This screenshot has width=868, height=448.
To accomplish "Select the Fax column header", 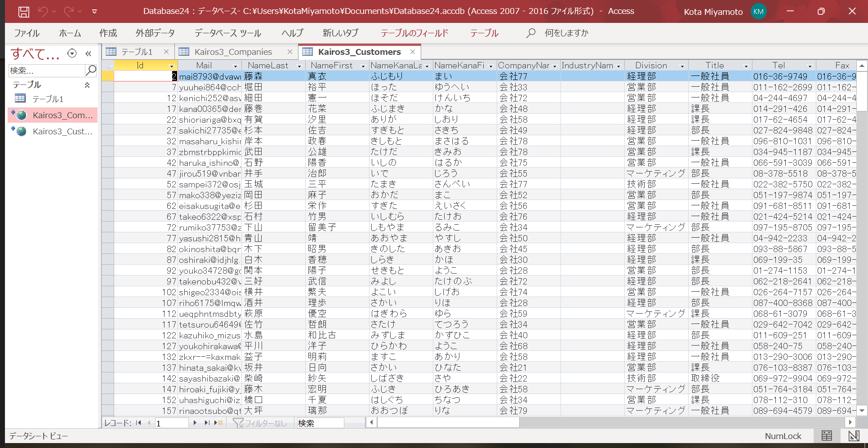I will pos(836,66).
